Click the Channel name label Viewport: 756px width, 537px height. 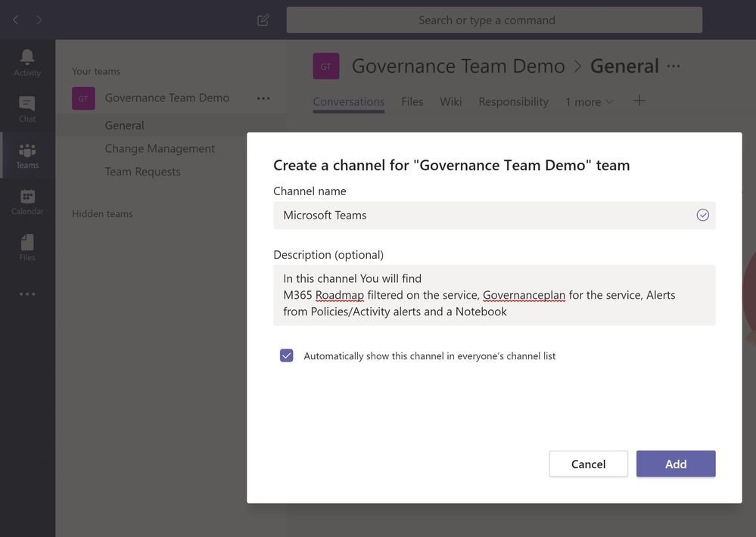[310, 191]
